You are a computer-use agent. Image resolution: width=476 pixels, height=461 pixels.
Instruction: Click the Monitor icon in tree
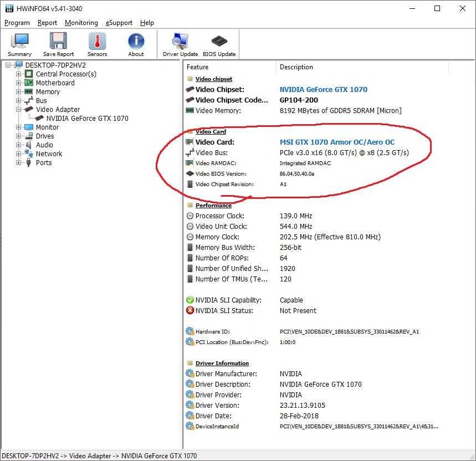pos(28,127)
